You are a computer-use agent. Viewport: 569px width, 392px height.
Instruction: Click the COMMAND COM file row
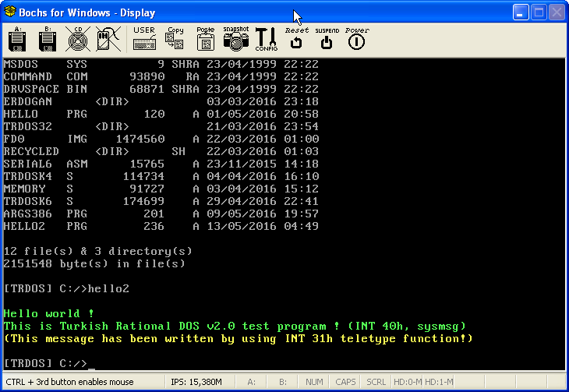click(x=161, y=76)
